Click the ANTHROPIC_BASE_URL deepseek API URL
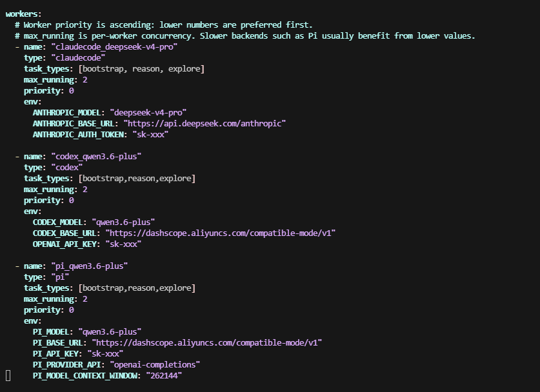 pyautogui.click(x=205, y=124)
